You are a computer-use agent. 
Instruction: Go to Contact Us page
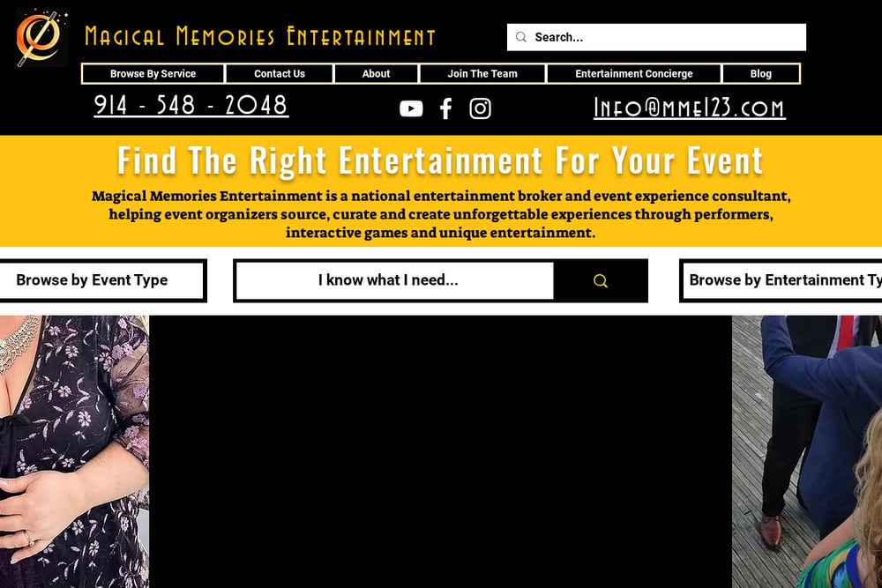click(x=280, y=74)
